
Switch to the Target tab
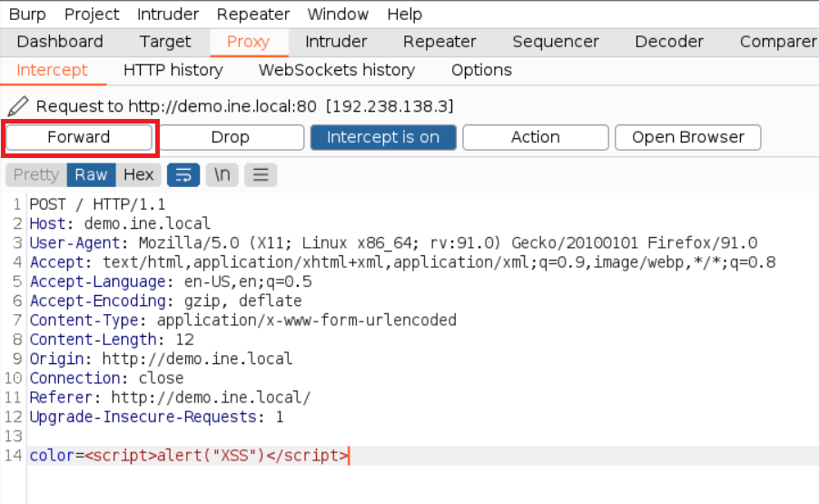click(x=165, y=42)
